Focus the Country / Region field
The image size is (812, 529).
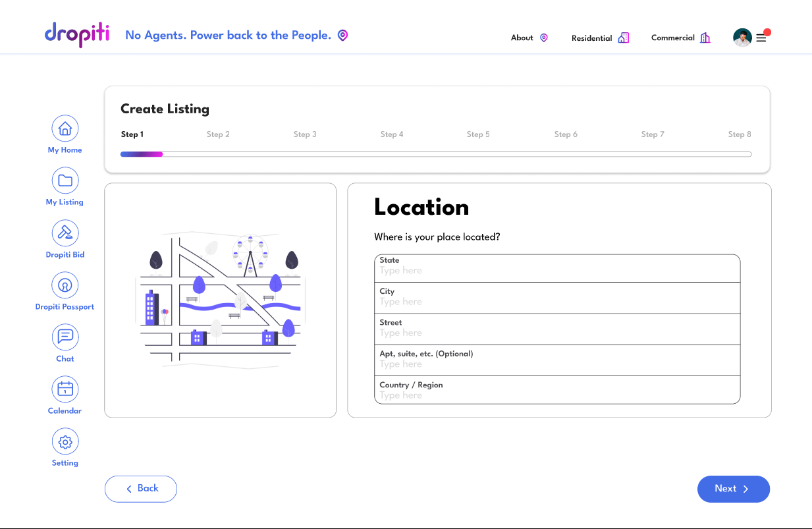click(556, 395)
